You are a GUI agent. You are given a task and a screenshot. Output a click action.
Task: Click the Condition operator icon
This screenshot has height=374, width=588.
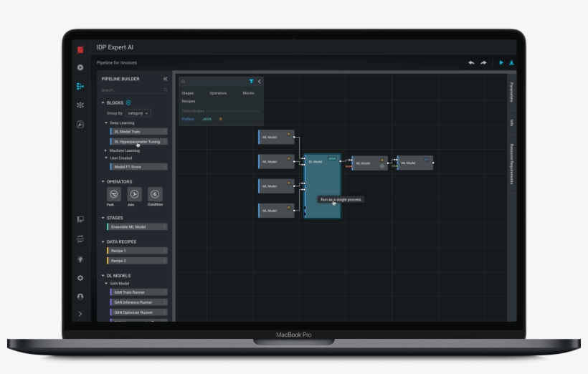point(155,194)
